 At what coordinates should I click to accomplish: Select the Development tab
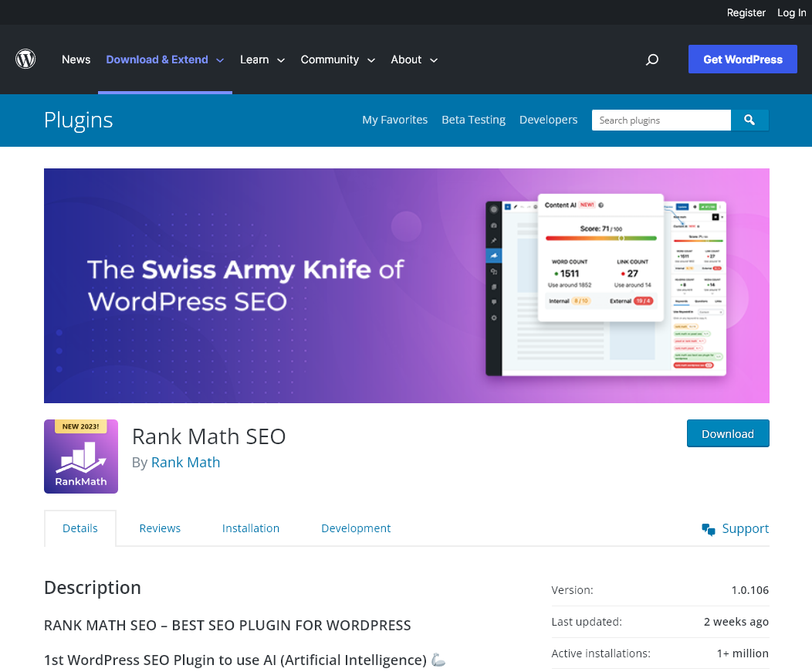click(x=356, y=528)
